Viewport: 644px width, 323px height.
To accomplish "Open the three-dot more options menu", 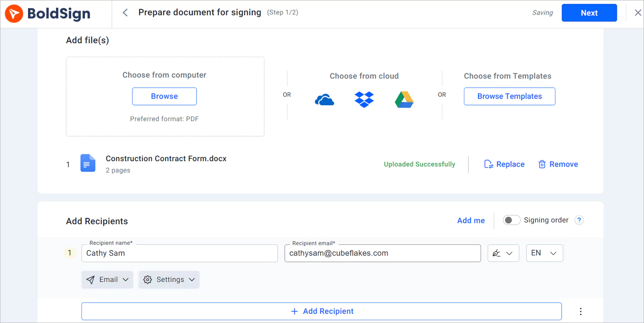I will pyautogui.click(x=581, y=312).
